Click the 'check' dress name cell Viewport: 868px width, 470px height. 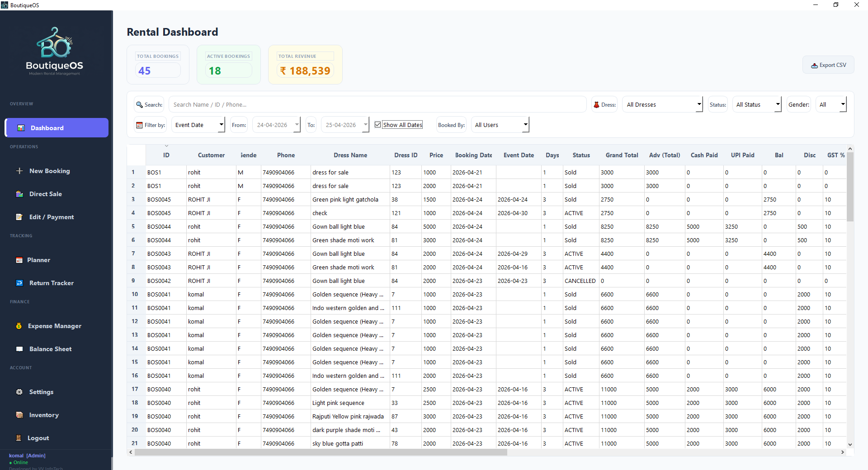(x=350, y=213)
